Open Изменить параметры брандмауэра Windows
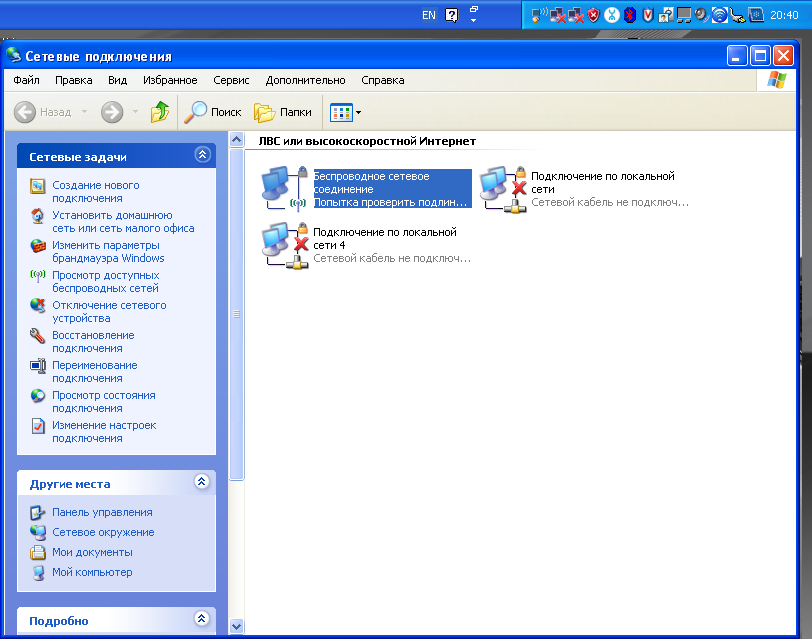 [108, 252]
